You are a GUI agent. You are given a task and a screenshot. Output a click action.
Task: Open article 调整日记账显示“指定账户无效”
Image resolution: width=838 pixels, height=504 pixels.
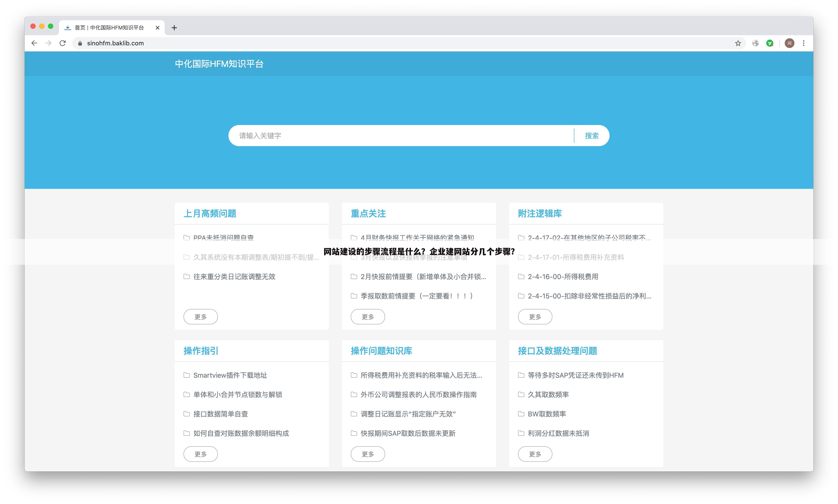point(408,414)
